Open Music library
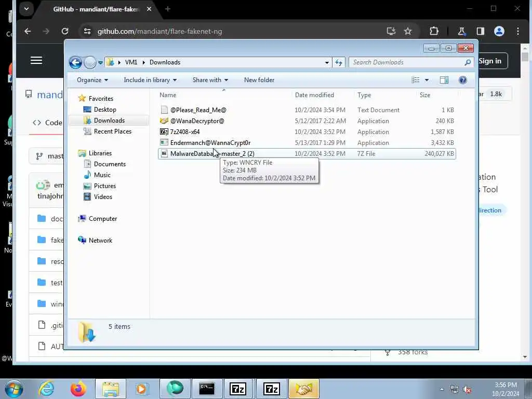 coord(102,175)
